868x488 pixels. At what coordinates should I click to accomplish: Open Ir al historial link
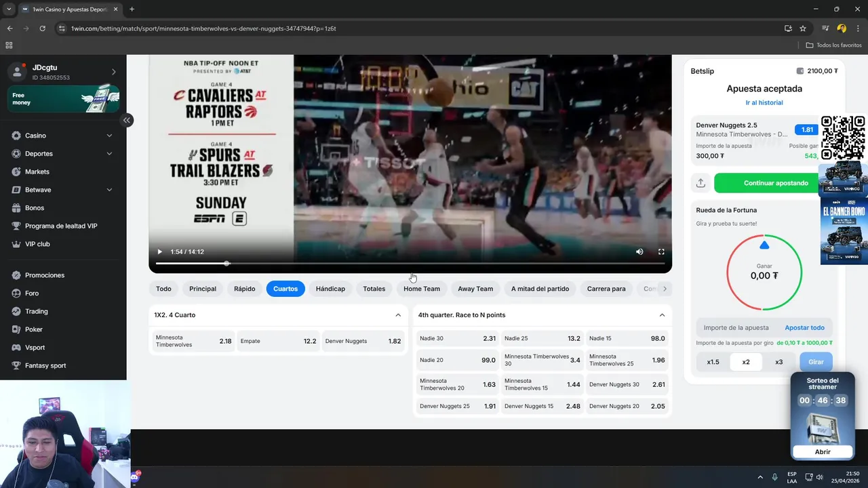(764, 103)
